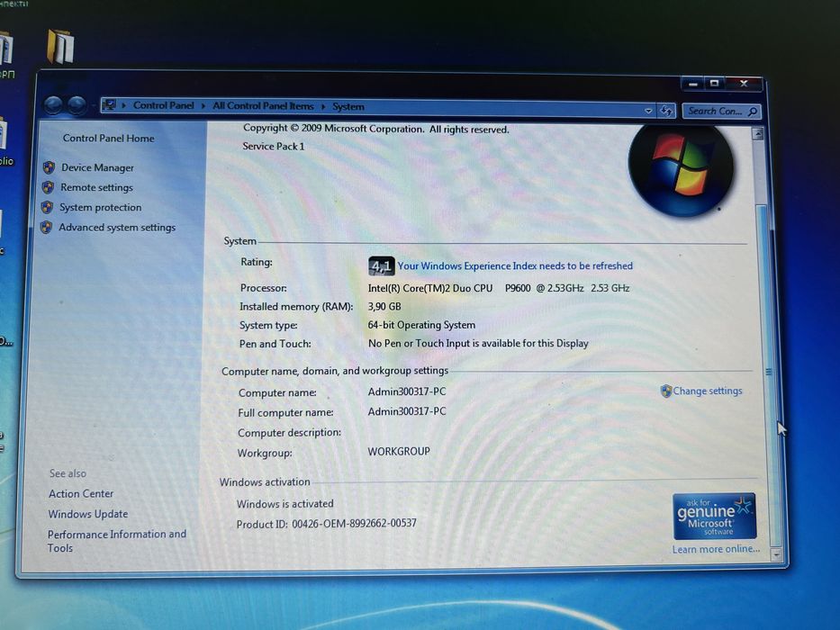
Task: Click the scrollbar down arrow
Action: (x=776, y=555)
